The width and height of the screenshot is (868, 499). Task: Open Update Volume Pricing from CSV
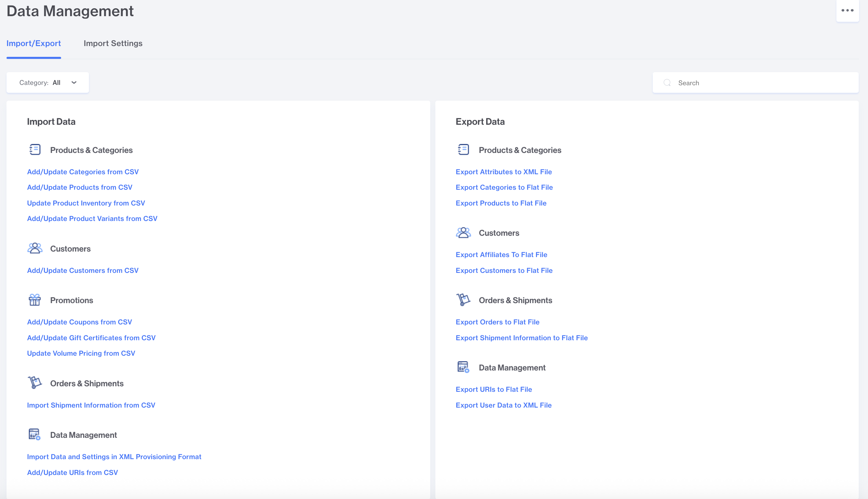pos(81,353)
